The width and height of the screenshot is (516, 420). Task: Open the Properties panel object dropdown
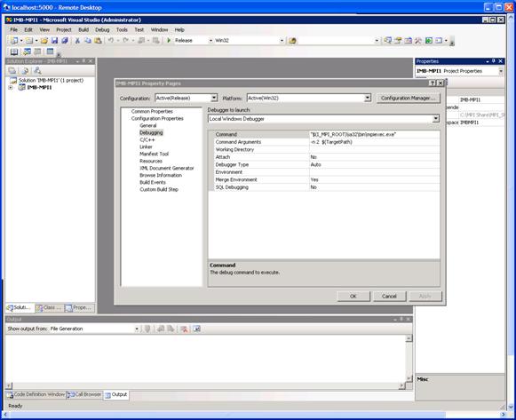(501, 71)
